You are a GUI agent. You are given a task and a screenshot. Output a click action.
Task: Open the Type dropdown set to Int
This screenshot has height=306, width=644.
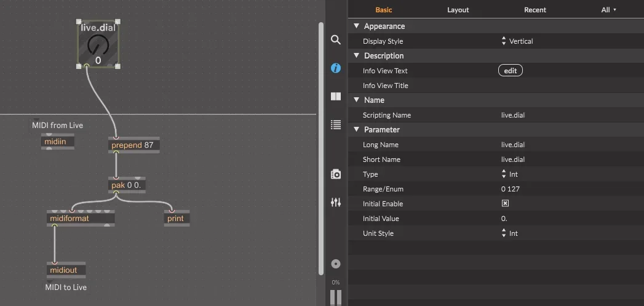click(x=509, y=174)
